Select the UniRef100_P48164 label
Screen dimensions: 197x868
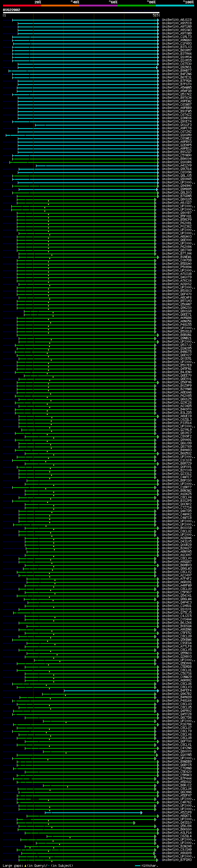[x=177, y=701]
